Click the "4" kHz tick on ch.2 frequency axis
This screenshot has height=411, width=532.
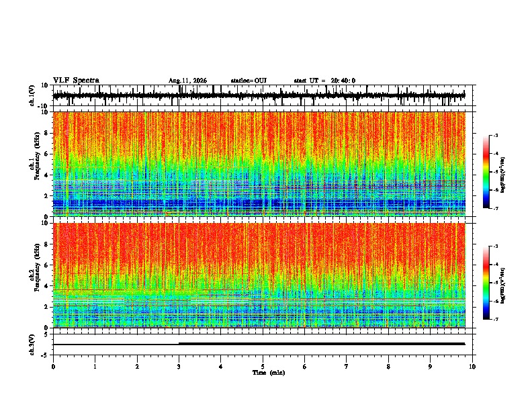pos(47,286)
